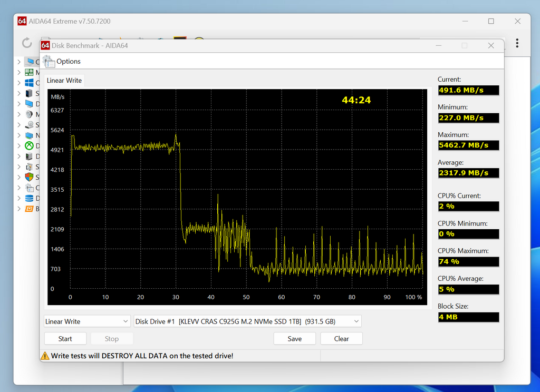The height and width of the screenshot is (392, 540).
Task: Expand the Motherboard node chevron
Action: (x=19, y=72)
